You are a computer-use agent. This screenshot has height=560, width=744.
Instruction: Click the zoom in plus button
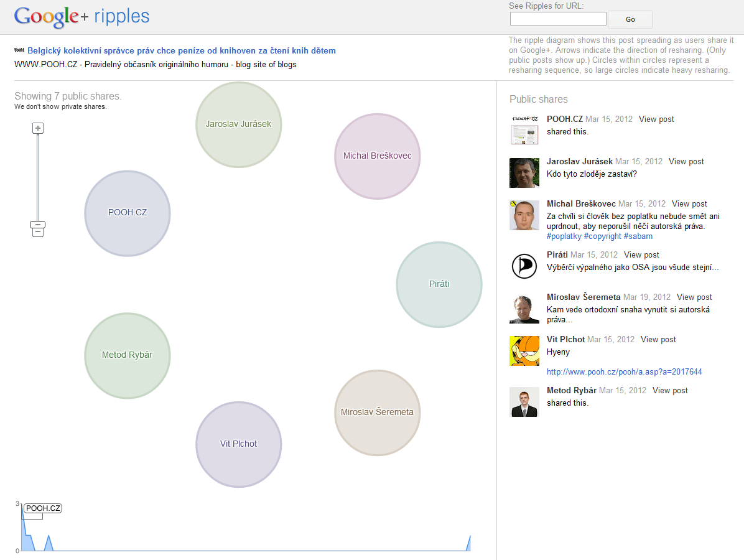tap(38, 128)
